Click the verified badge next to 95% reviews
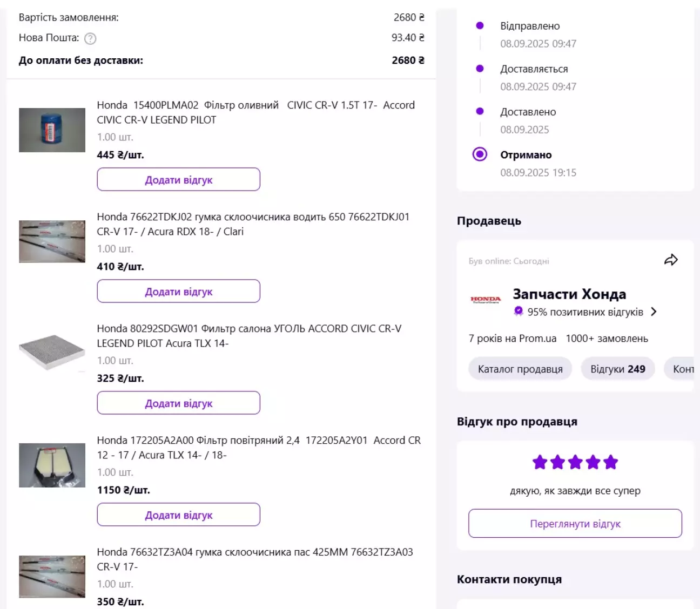Viewport: 700px width, 609px height. pyautogui.click(x=519, y=311)
